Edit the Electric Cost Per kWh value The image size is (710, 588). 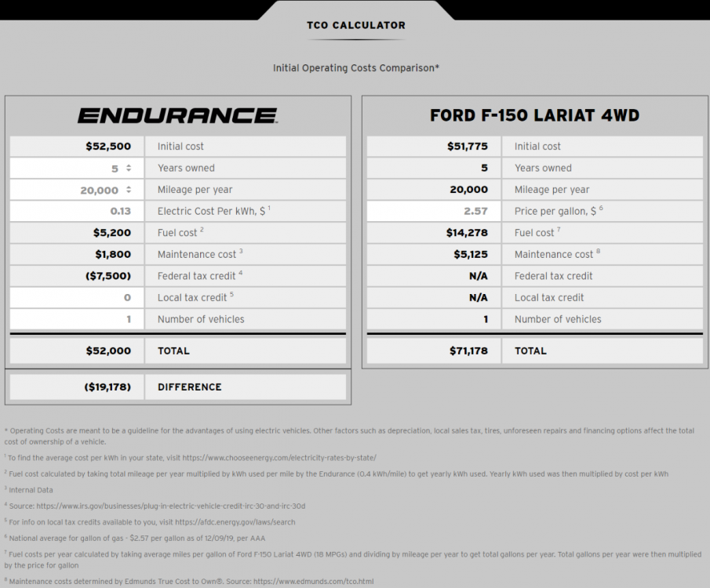[x=77, y=211]
